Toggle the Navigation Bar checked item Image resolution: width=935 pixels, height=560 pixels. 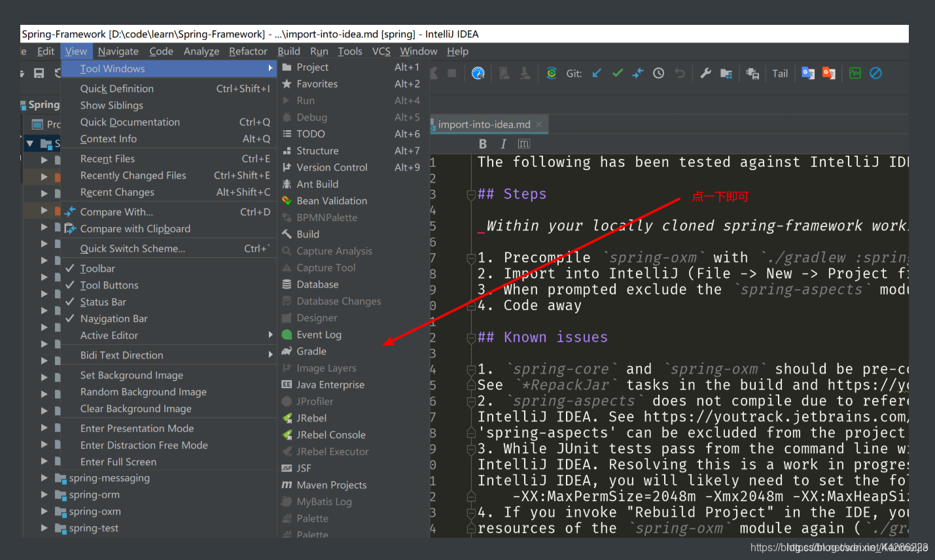click(169, 319)
